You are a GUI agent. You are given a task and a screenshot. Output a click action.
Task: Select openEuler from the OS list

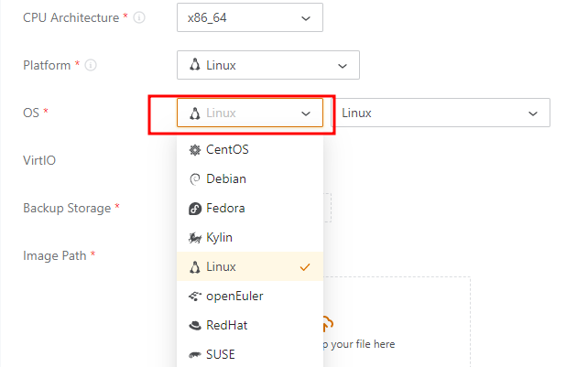tap(234, 296)
